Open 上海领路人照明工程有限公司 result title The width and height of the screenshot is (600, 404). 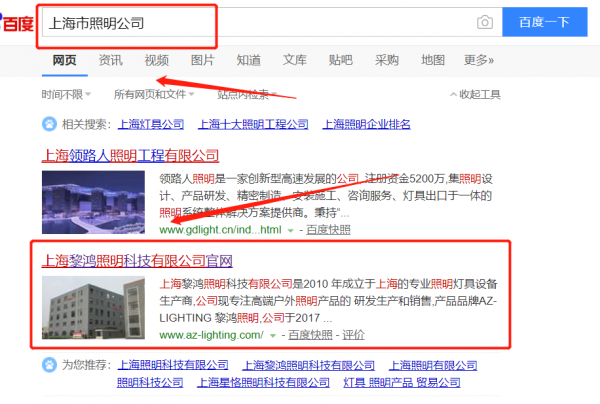coord(130,155)
